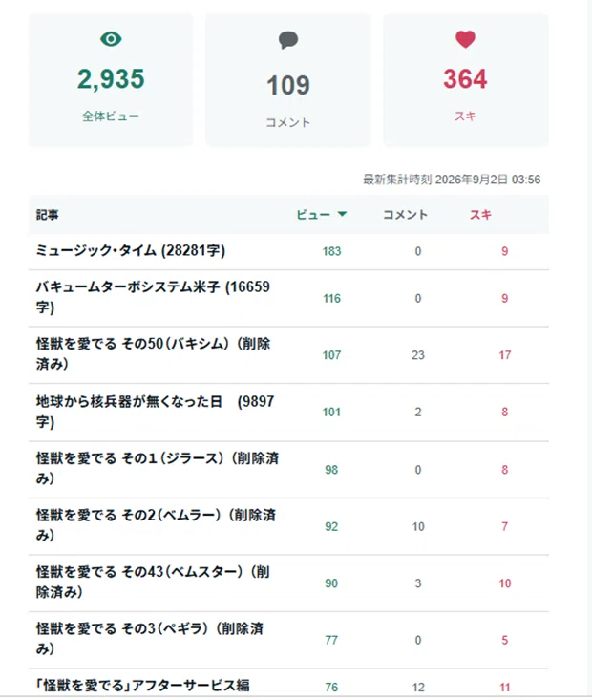Open article ミュージック・タイム (28281字)
Image resolution: width=592 pixels, height=700 pixels.
131,250
